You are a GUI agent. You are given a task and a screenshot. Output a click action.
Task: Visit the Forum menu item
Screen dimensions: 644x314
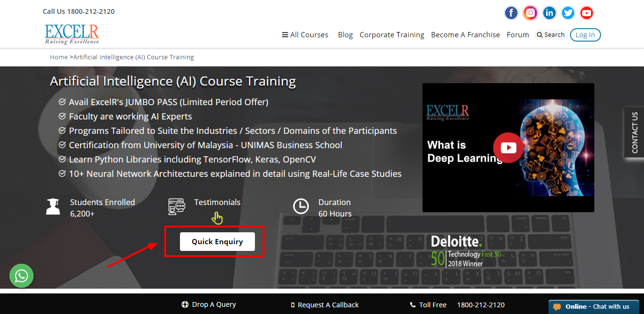click(x=517, y=35)
